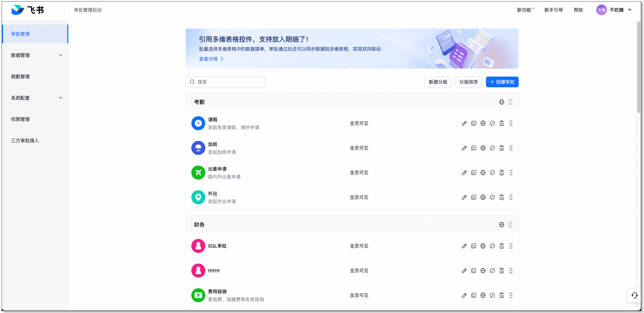Delete the 外出 approval via trash icon

(501, 197)
